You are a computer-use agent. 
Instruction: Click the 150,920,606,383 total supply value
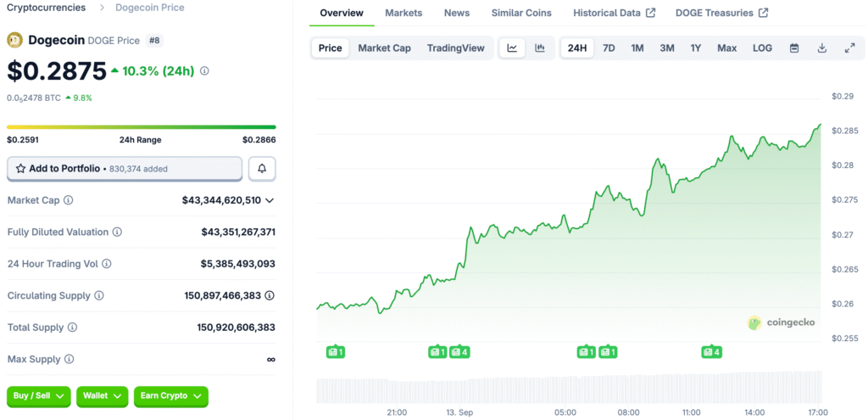click(236, 328)
